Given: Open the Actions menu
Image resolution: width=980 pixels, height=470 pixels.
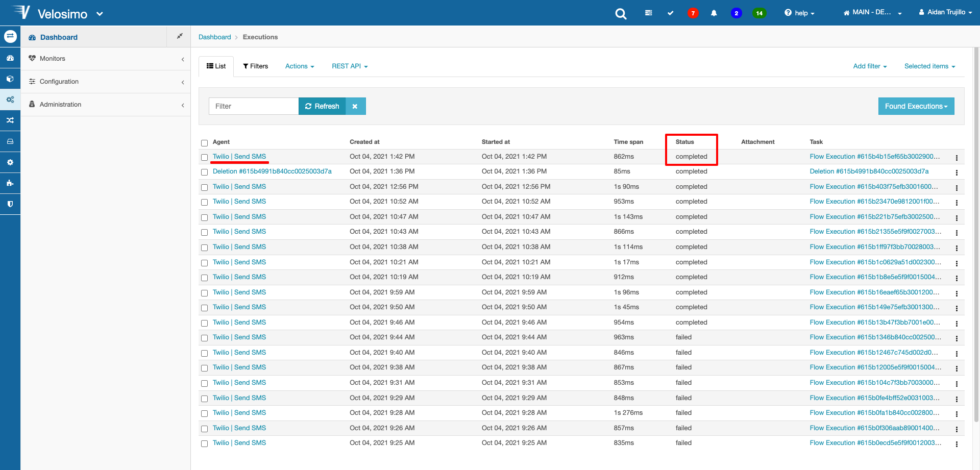Looking at the screenshot, I should click(x=300, y=66).
